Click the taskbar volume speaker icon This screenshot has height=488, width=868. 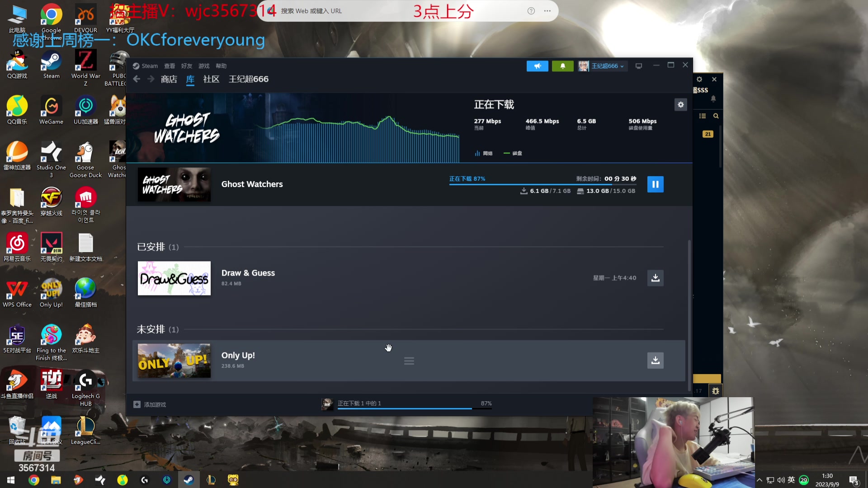(781, 480)
